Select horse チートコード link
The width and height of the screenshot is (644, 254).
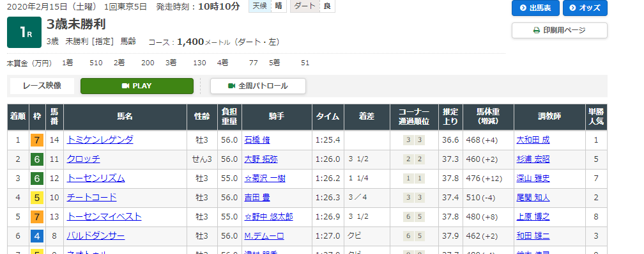coord(91,198)
